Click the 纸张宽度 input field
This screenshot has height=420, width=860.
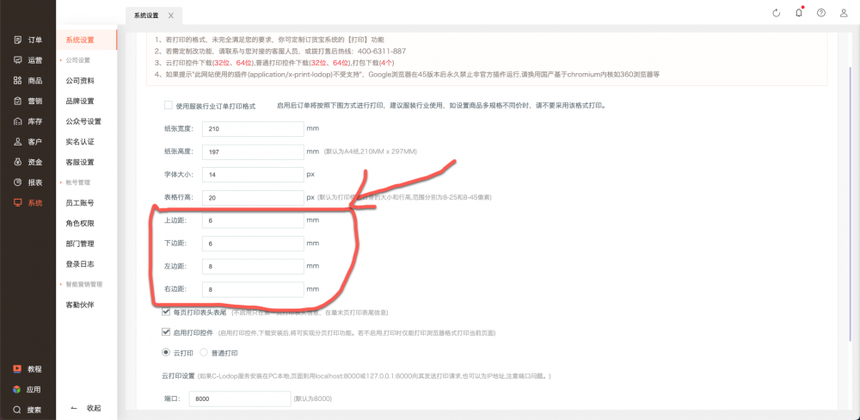click(x=252, y=129)
